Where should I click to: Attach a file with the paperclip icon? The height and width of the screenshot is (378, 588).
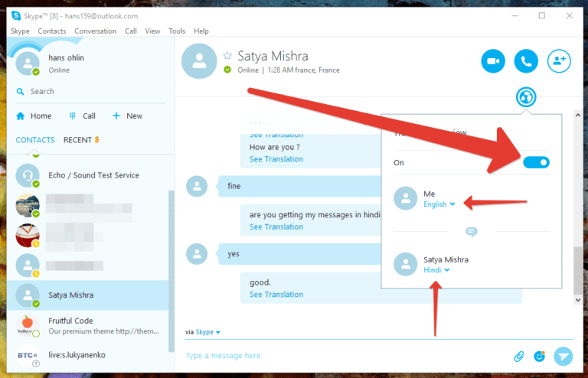coord(518,356)
